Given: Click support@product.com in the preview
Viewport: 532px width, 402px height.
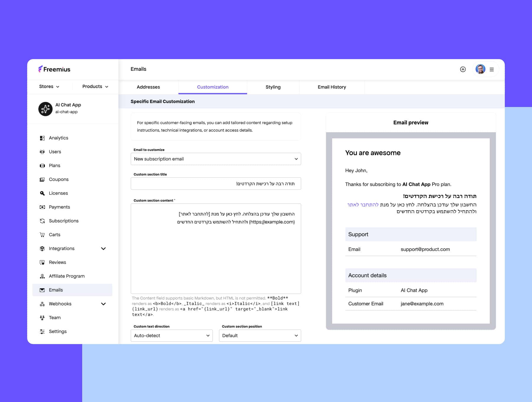Looking at the screenshot, I should tap(425, 249).
